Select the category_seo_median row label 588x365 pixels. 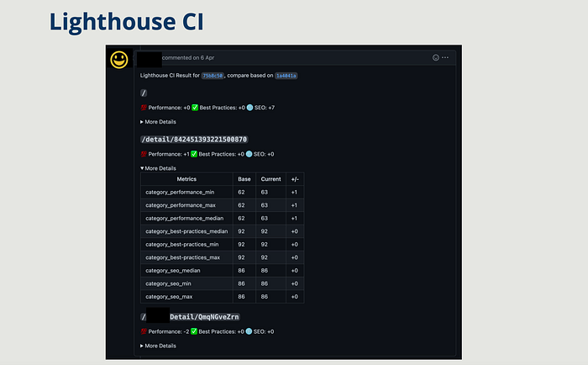click(172, 270)
